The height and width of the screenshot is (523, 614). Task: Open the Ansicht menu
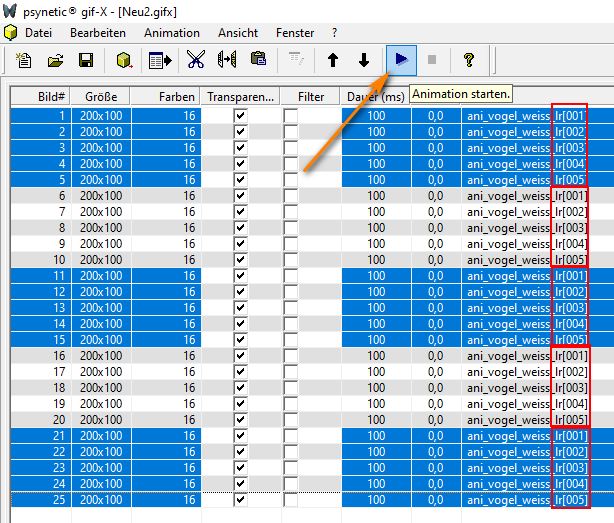tap(237, 32)
